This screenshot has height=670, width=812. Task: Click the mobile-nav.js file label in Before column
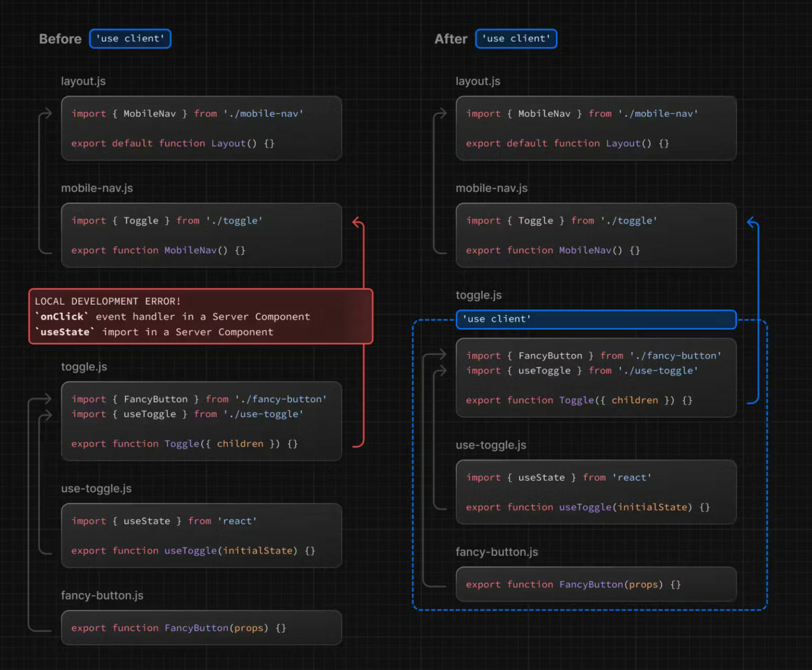tap(97, 188)
